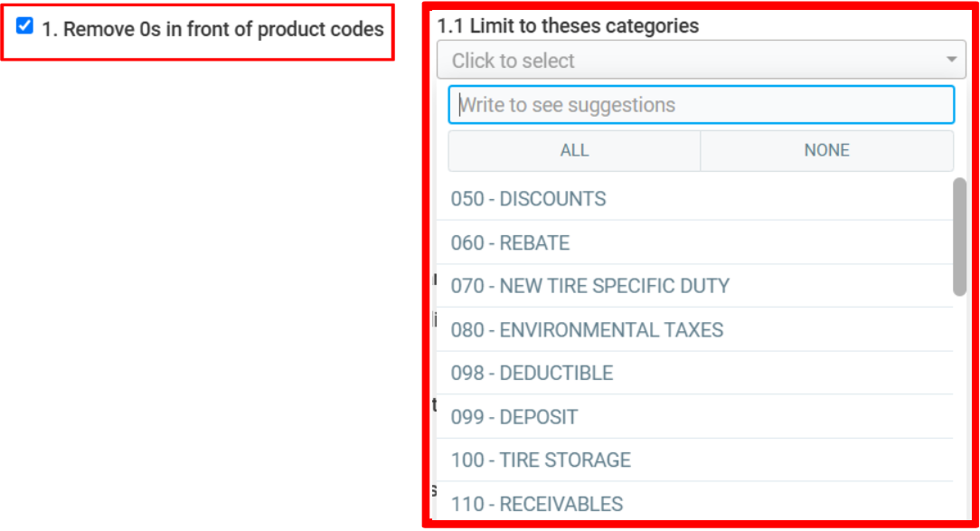This screenshot has width=980, height=531.
Task: Pick 080 - ENVIRONMENTAL TAXES option
Action: pos(588,330)
